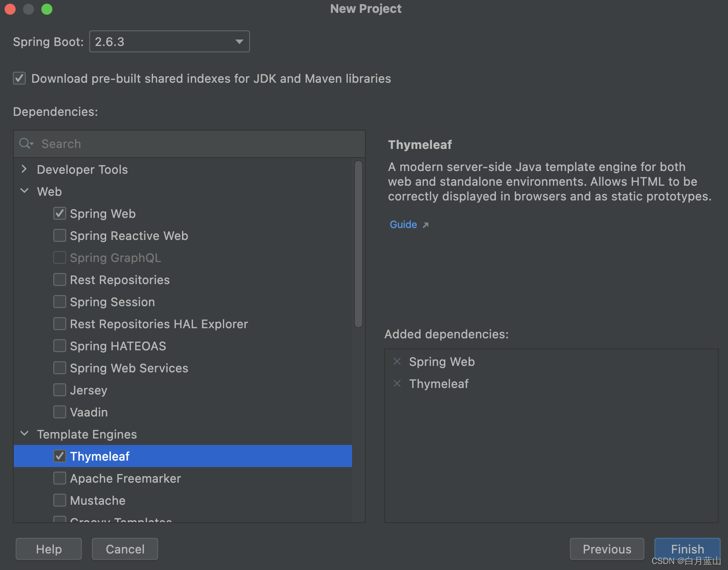
Task: Enable the Jersey dependency checkbox
Action: (60, 390)
